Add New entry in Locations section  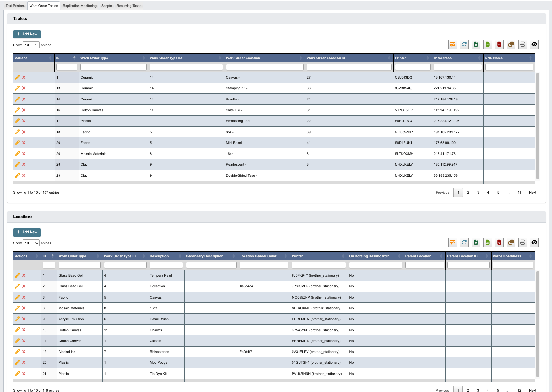(x=27, y=232)
